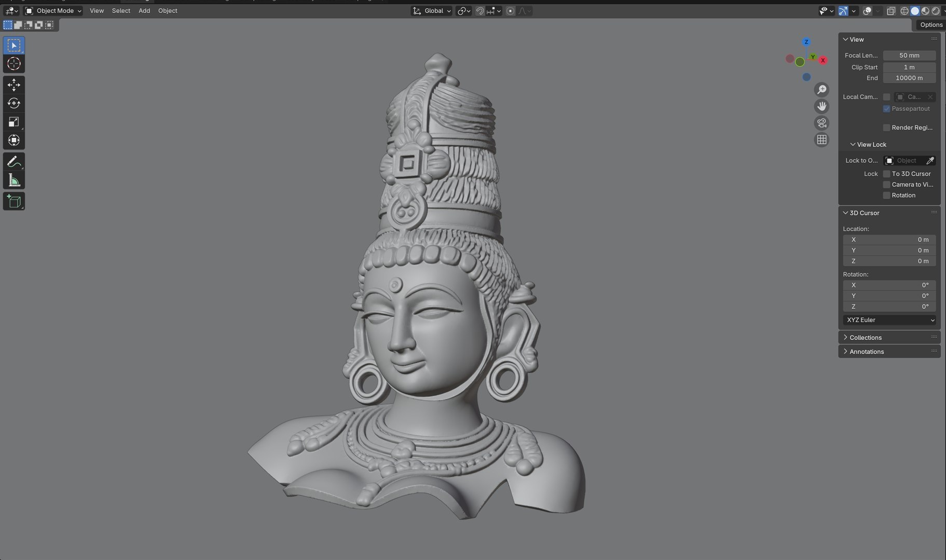Click the Clip End 10000 m field

click(x=909, y=78)
